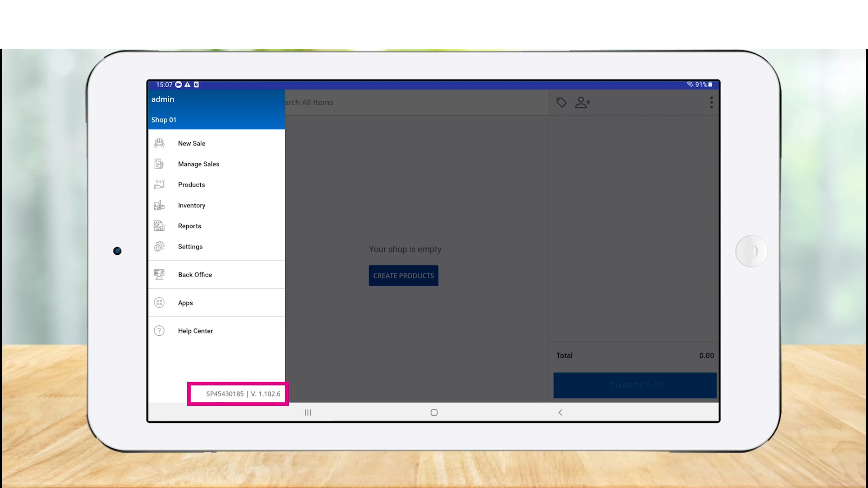Click the Apps grid icon
The width and height of the screenshot is (868, 488).
(x=159, y=303)
